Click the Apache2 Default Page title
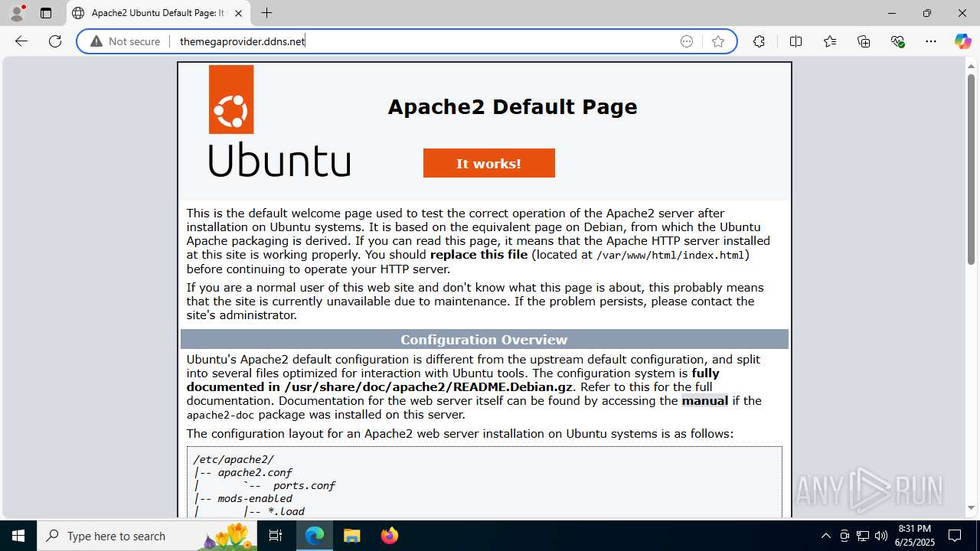 (512, 106)
